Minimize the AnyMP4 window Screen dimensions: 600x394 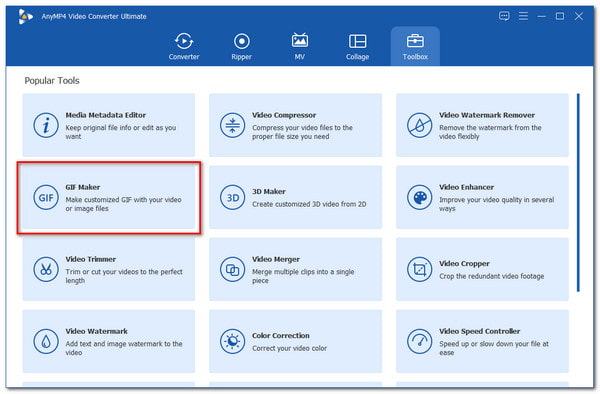(541, 16)
